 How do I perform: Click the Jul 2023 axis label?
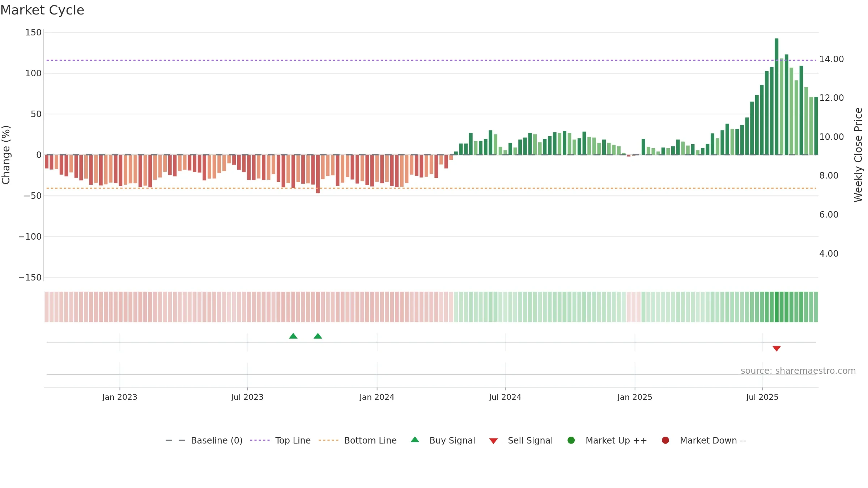tap(247, 397)
